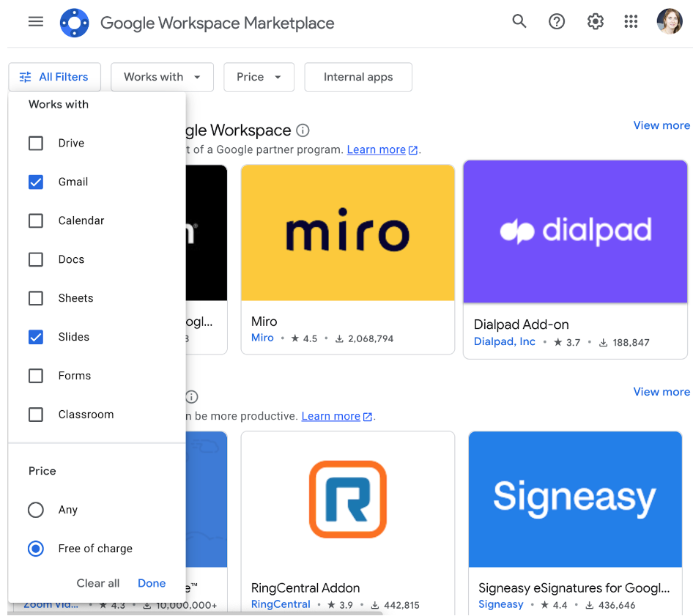This screenshot has width=693, height=616.
Task: Click the Dialpad 3.7 star rating
Action: click(x=567, y=343)
